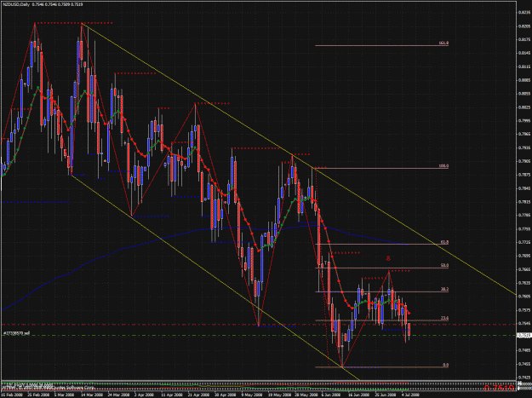Click the 23.6 Fibonacci level label
The width and height of the screenshot is (532, 398).
444,318
